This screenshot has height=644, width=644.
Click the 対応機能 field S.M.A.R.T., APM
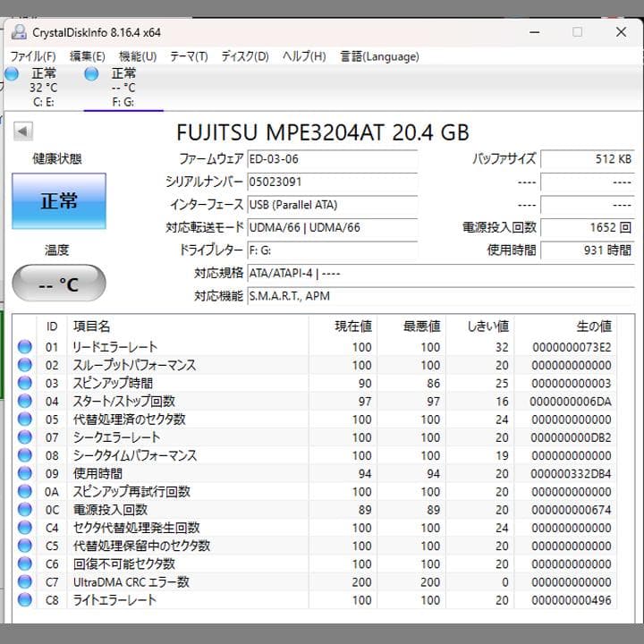[x=441, y=296]
